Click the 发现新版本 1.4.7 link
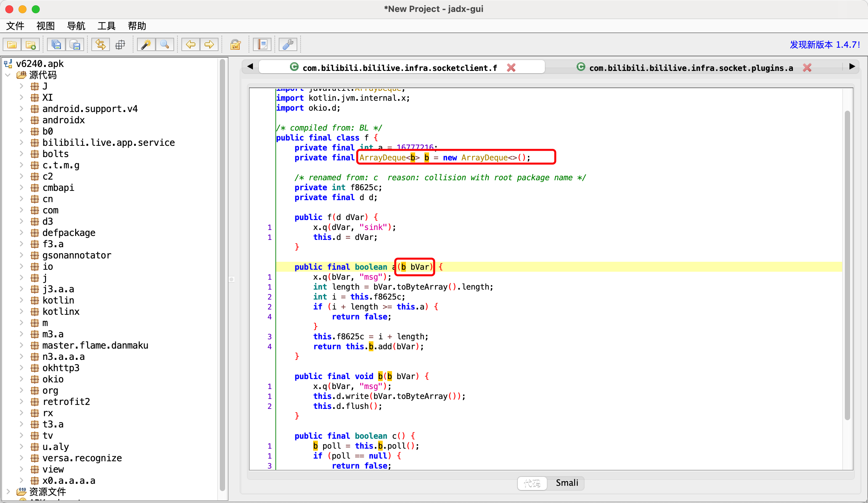Screen dimensions: 868x503 pyautogui.click(x=825, y=45)
